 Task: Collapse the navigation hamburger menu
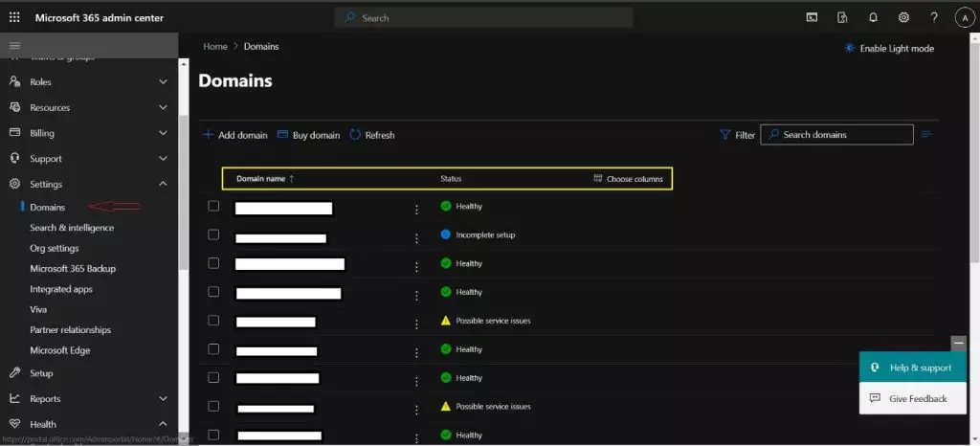[14, 46]
